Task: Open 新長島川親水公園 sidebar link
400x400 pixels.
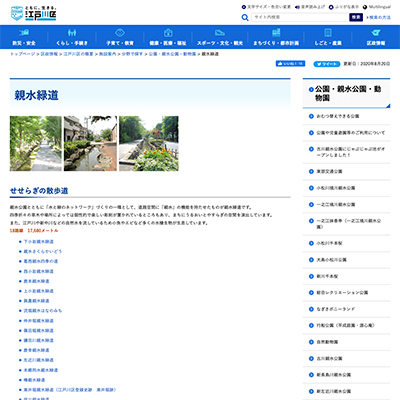Action: (x=333, y=375)
